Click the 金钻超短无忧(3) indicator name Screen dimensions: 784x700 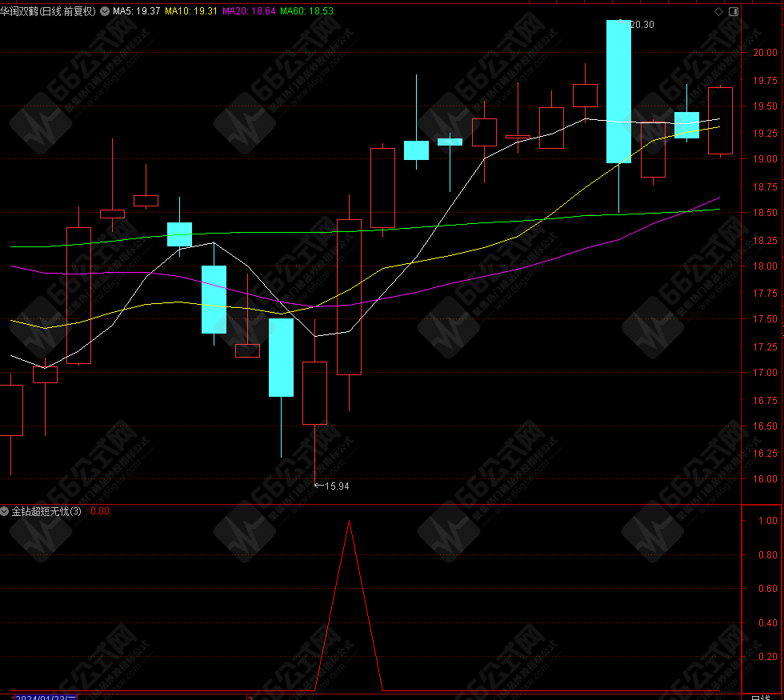tap(46, 511)
